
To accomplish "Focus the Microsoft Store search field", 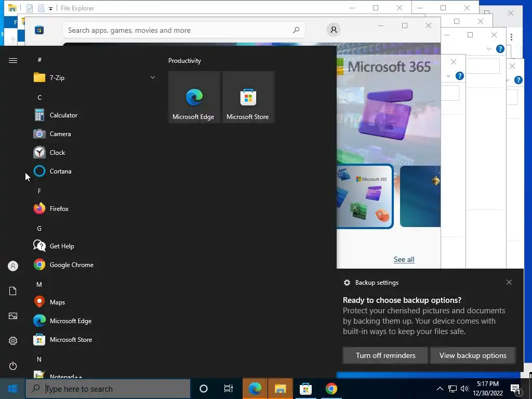I will click(x=183, y=30).
